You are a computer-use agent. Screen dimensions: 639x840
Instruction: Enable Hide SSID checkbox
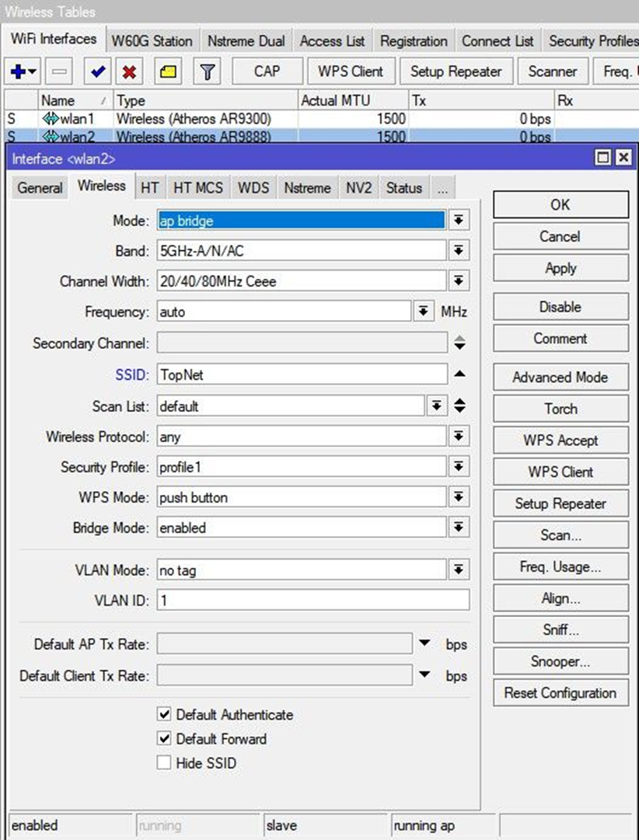click(164, 763)
